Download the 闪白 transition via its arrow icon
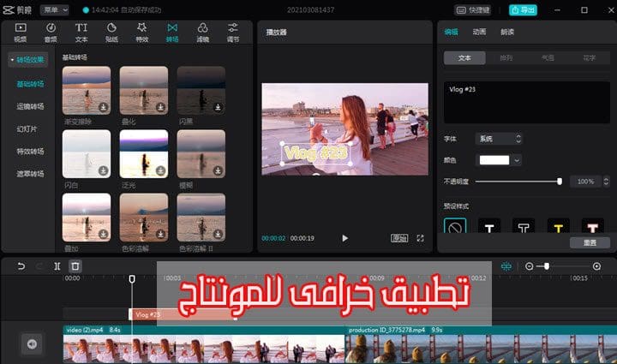The width and height of the screenshot is (617, 364). tap(103, 170)
